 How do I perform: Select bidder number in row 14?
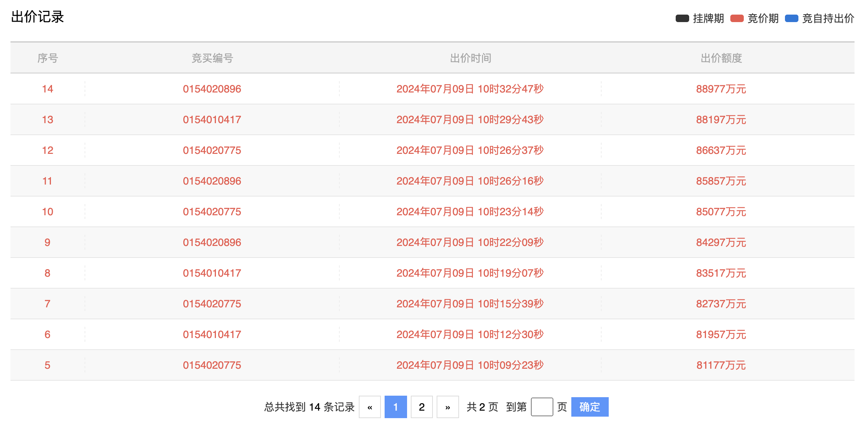pos(212,89)
